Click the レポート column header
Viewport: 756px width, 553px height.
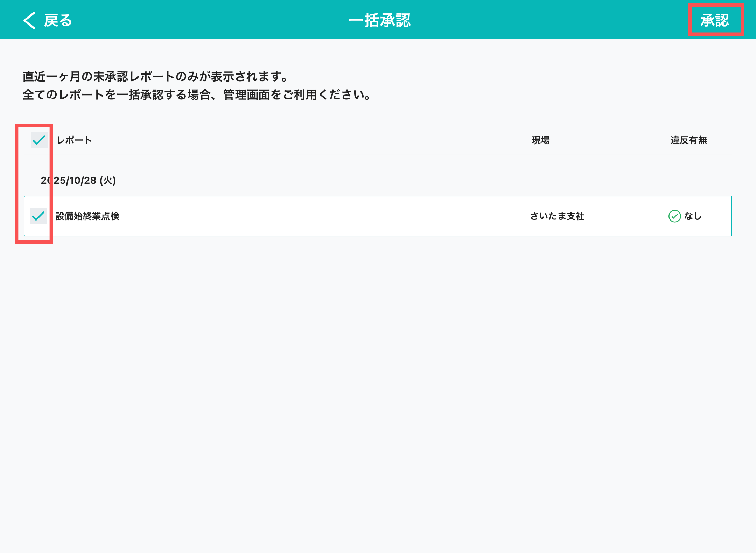click(74, 140)
